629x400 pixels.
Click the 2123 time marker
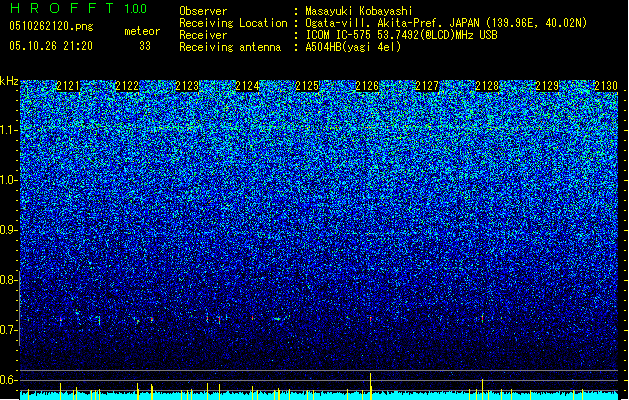187,86
